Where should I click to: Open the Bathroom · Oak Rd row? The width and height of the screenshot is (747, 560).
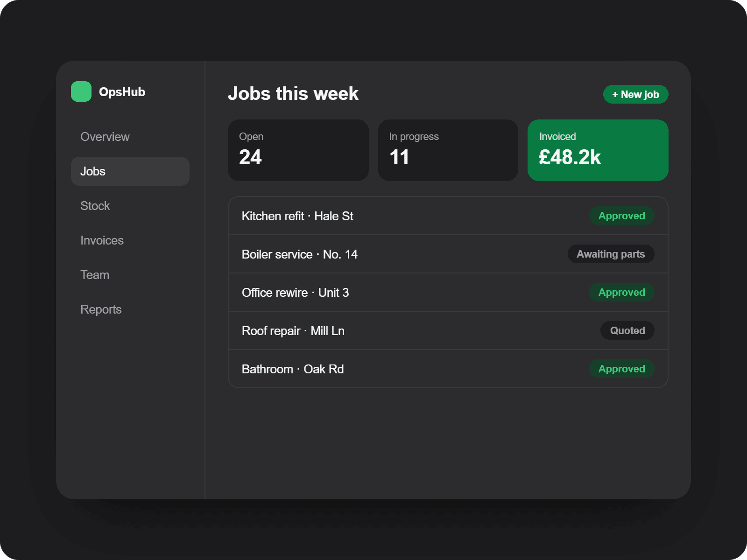pos(448,369)
